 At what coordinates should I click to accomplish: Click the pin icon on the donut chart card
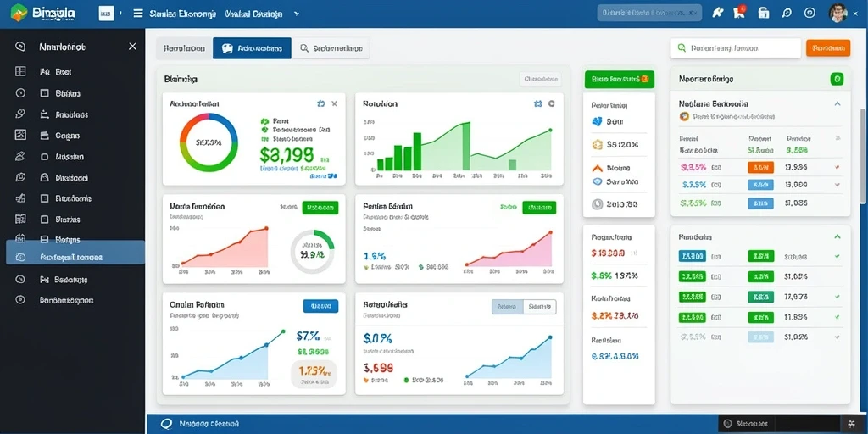(320, 103)
